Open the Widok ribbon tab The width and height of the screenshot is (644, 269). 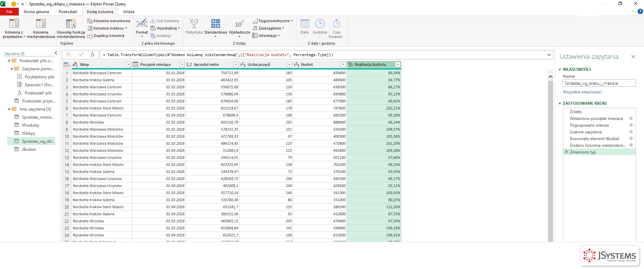point(129,12)
